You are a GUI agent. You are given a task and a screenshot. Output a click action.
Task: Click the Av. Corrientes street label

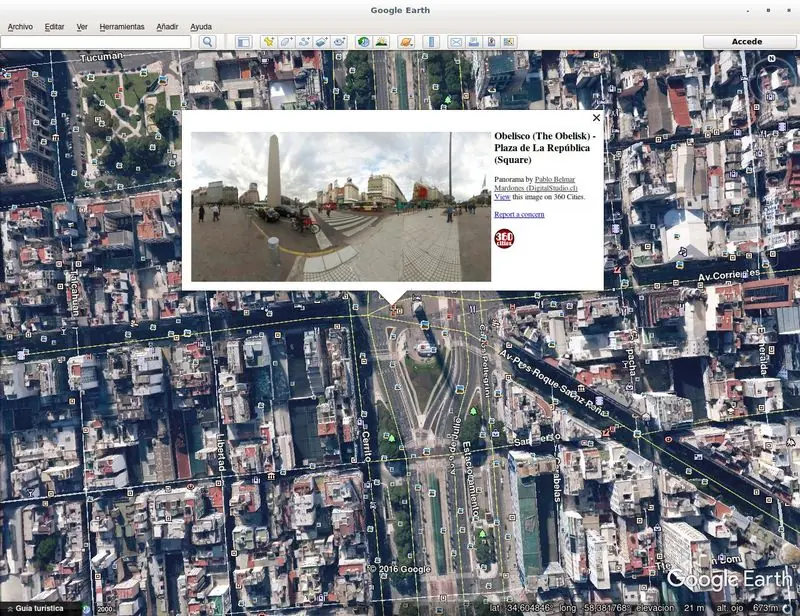(729, 276)
